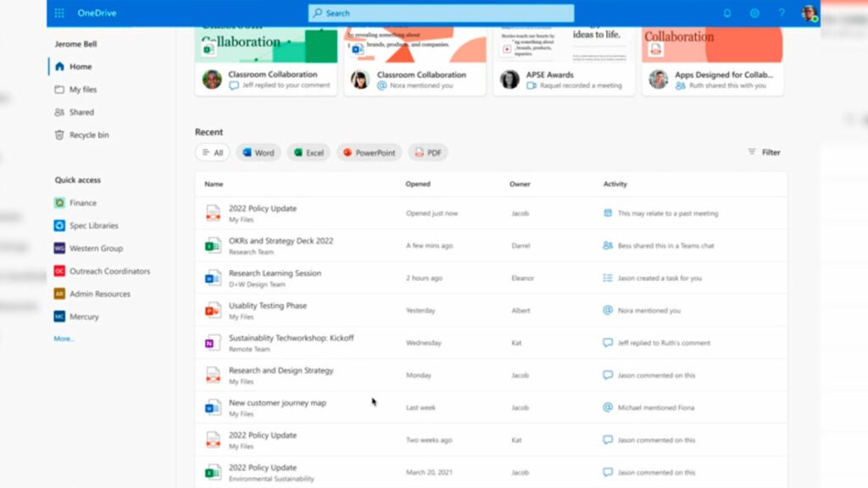Click the OneNote icon for Sustainability Techworkshop
The height and width of the screenshot is (488, 868).
point(213,343)
